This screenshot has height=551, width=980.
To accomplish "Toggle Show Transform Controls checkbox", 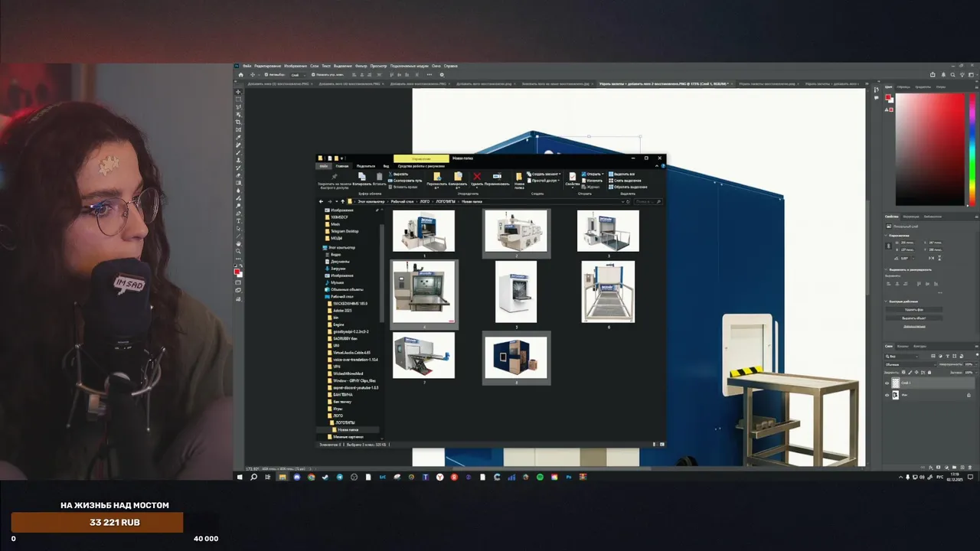I will pos(313,74).
